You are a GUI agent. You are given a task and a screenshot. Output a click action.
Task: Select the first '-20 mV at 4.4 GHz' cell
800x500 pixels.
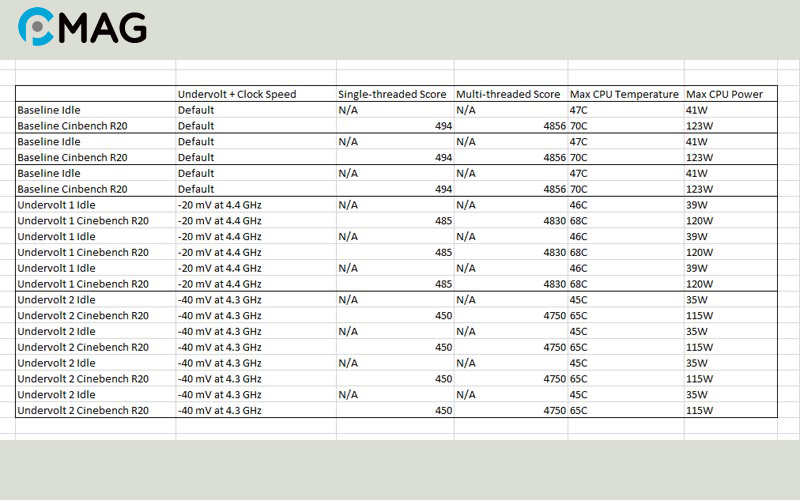point(219,205)
